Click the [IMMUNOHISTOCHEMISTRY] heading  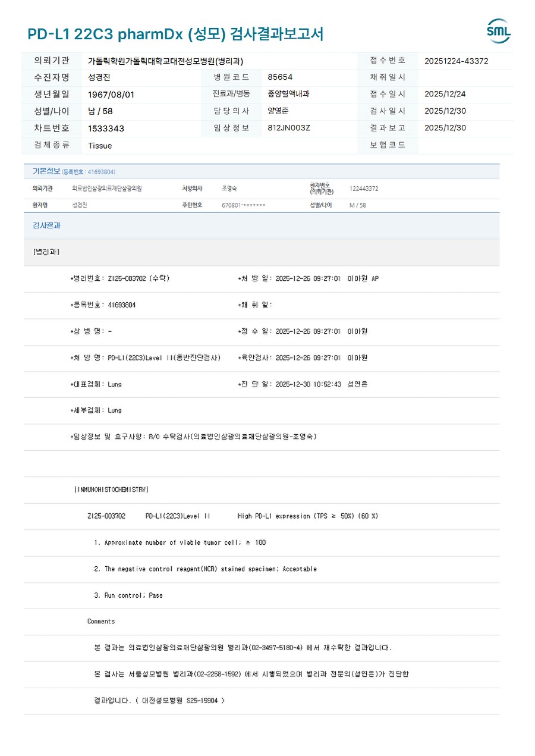click(x=111, y=490)
